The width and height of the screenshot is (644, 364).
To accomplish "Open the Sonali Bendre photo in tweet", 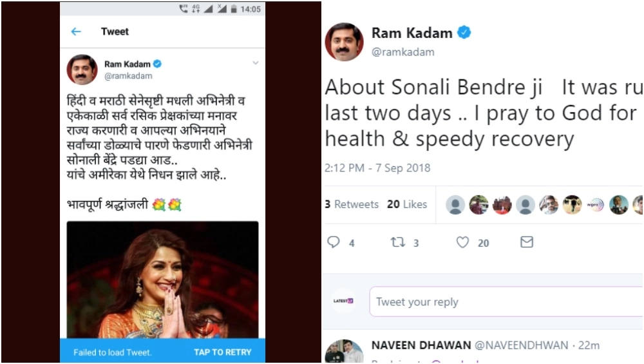I will (x=162, y=280).
